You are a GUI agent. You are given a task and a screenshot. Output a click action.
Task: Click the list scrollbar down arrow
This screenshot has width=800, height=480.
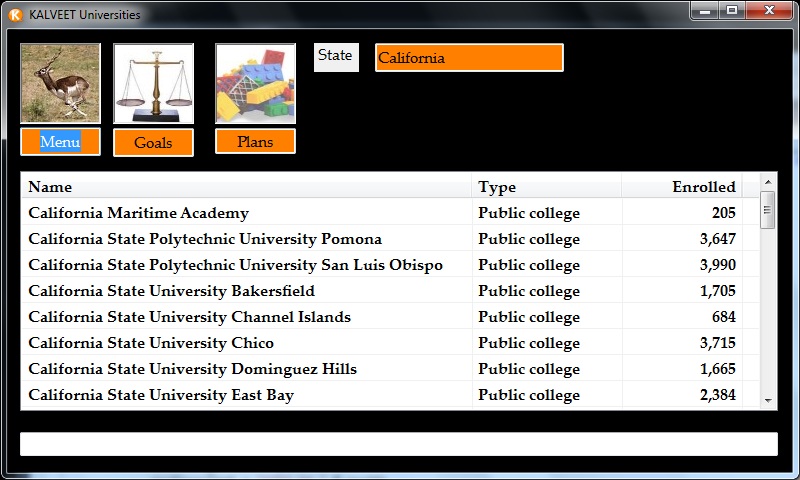click(x=768, y=400)
